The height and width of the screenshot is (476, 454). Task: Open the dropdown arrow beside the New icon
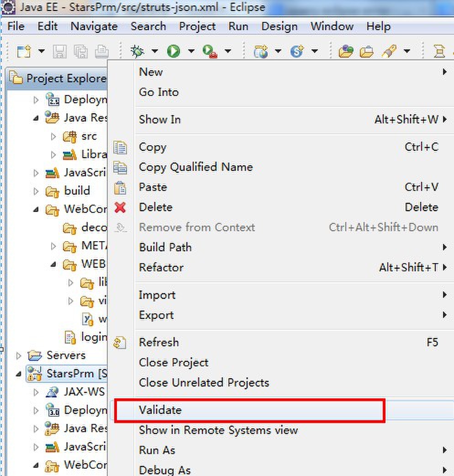coord(42,51)
